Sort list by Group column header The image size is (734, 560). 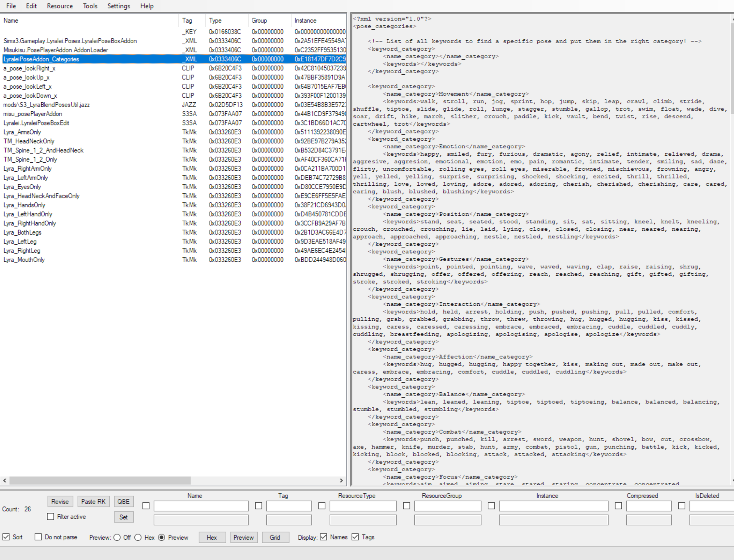(x=270, y=21)
